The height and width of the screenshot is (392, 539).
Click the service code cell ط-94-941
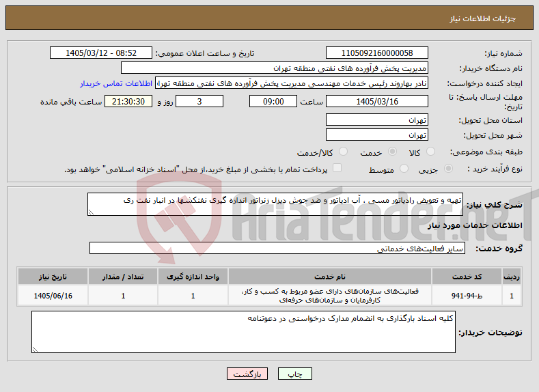pyautogui.click(x=467, y=296)
